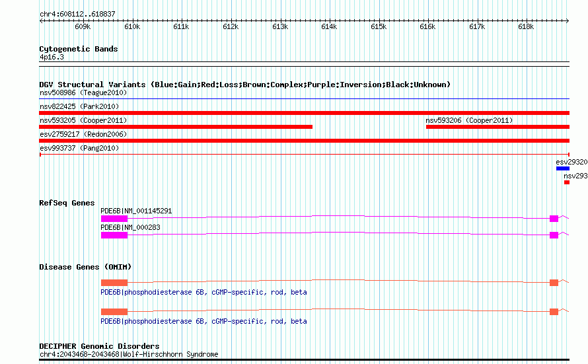Open the Disease Genes (OMIM) track title

pos(85,268)
